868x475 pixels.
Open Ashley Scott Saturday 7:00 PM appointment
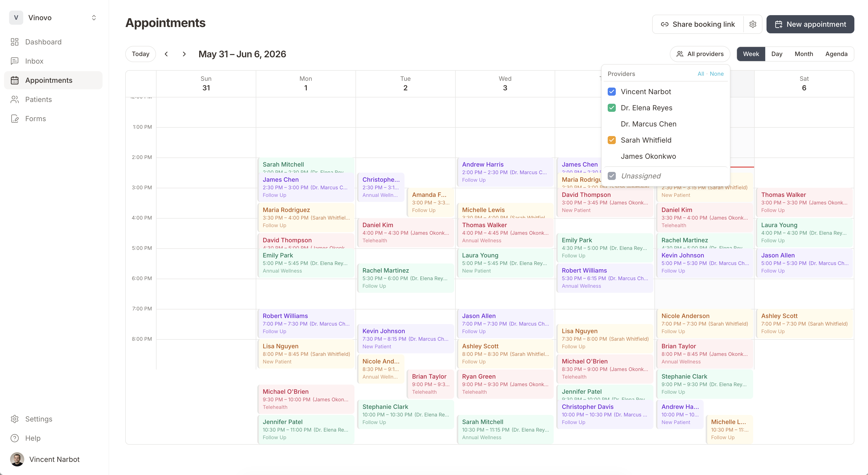[x=804, y=324]
